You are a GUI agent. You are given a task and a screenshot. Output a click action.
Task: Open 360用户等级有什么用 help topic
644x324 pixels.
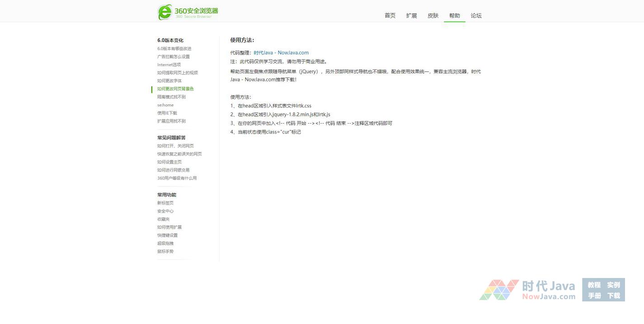(x=177, y=178)
